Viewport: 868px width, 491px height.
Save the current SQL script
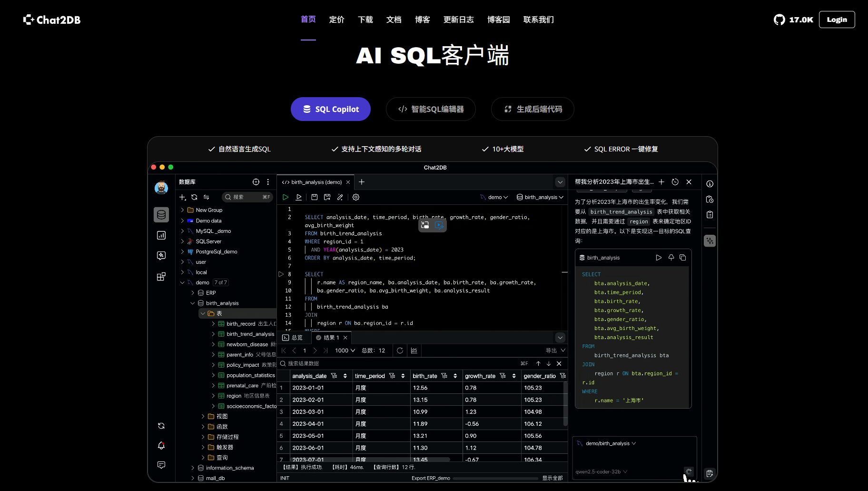[x=314, y=197]
